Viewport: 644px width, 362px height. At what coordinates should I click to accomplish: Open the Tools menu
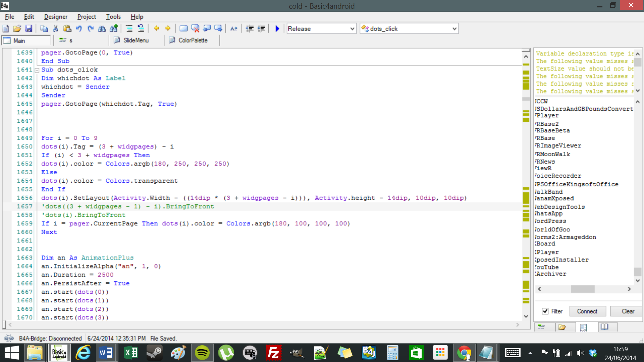tap(113, 17)
